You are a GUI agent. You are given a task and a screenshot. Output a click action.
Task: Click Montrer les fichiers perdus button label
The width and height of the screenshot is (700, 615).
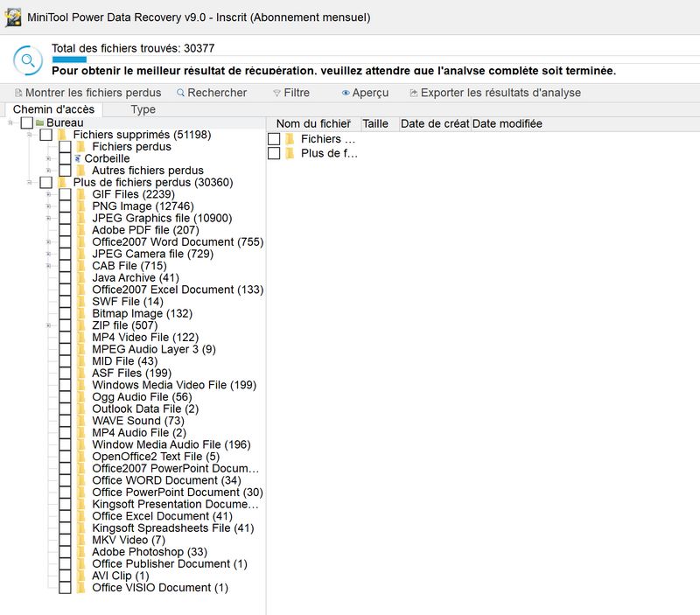pyautogui.click(x=94, y=93)
